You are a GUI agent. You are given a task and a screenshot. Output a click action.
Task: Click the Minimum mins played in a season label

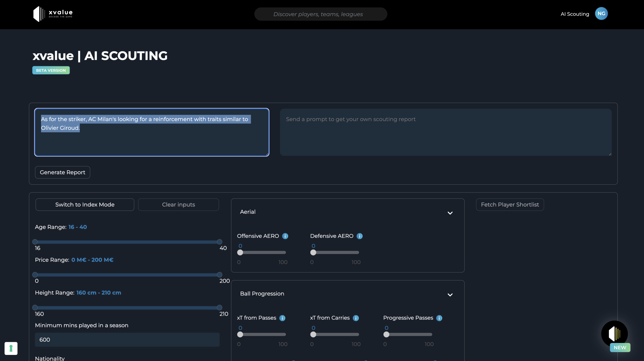(x=82, y=325)
